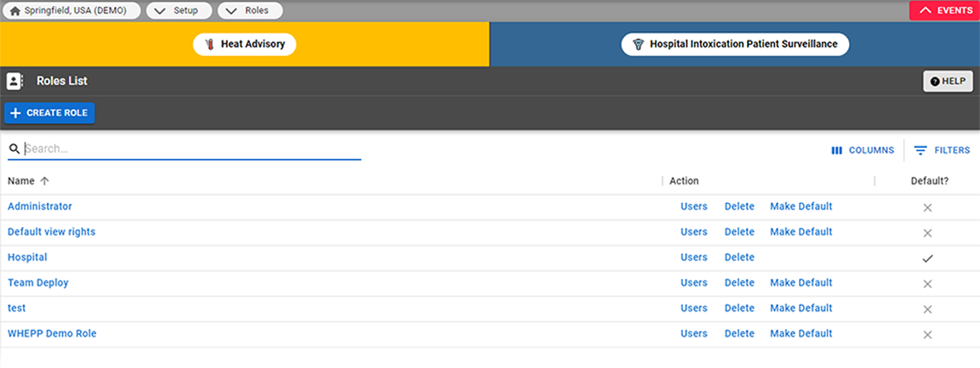Make test the default role
The height and width of the screenshot is (368, 980).
pos(801,308)
